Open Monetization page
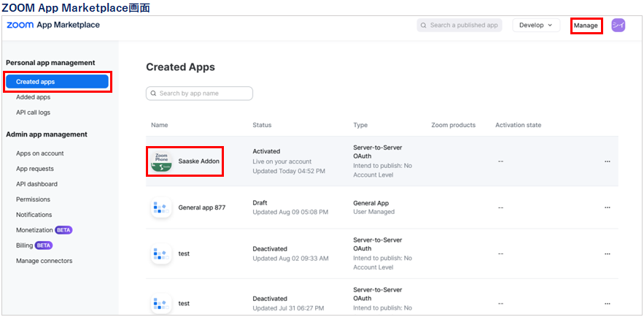644x317 pixels. [x=34, y=230]
